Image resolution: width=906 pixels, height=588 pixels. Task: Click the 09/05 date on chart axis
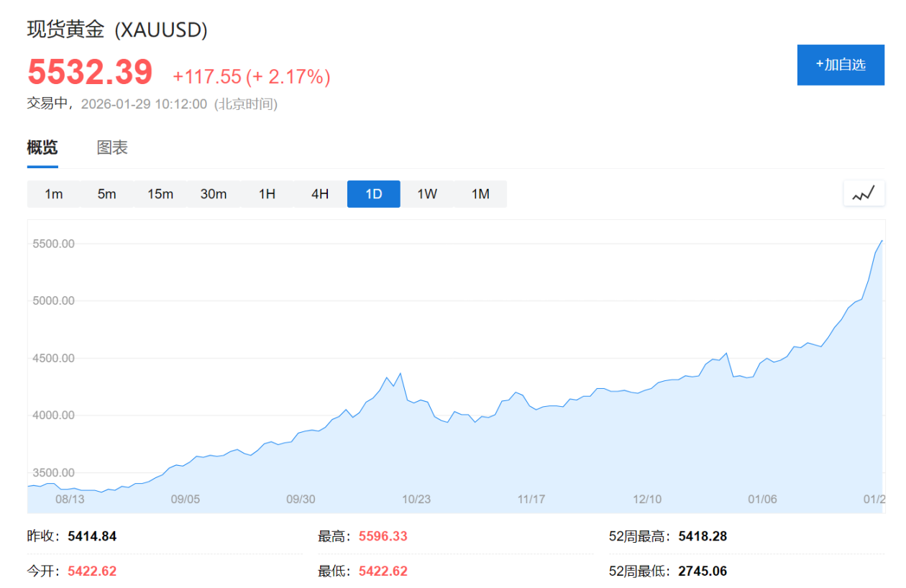click(x=186, y=499)
